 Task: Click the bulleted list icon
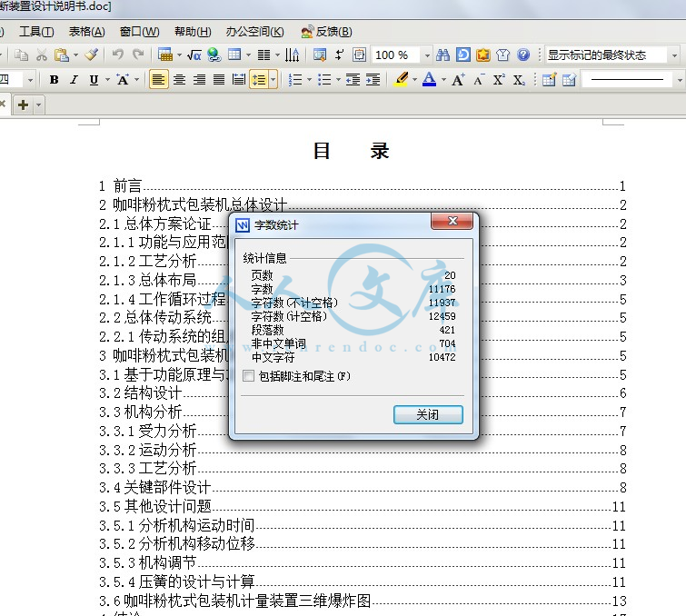point(324,80)
